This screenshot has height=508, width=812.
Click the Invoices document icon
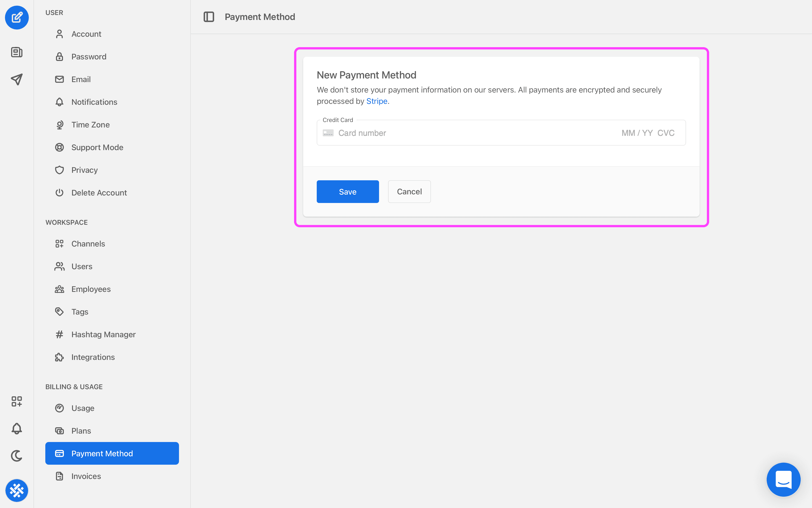coord(59,476)
